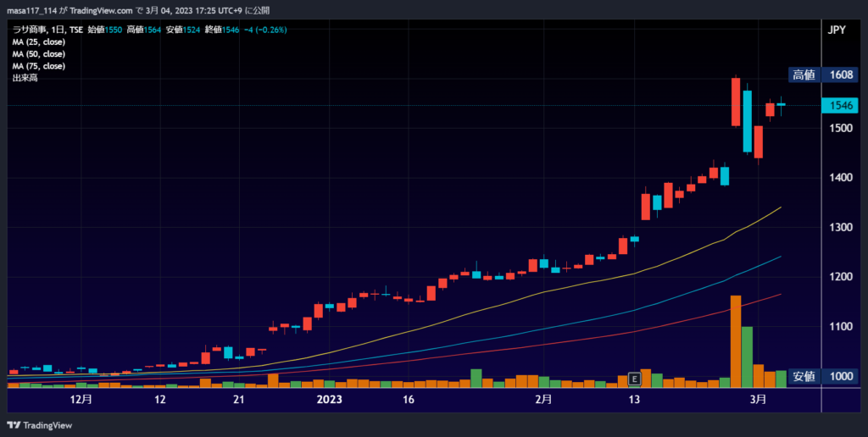Click the 安値 1000 price label
Image resolution: width=868 pixels, height=437 pixels.
(822, 377)
